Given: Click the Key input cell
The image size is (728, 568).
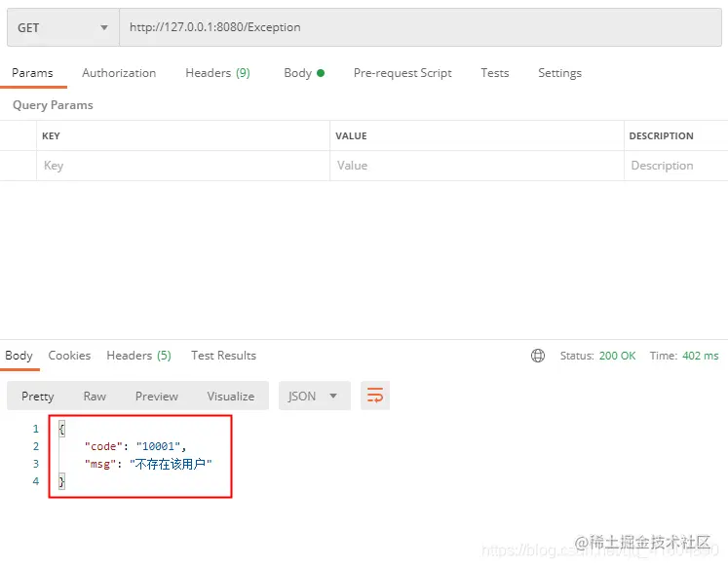Looking at the screenshot, I should coord(183,166).
